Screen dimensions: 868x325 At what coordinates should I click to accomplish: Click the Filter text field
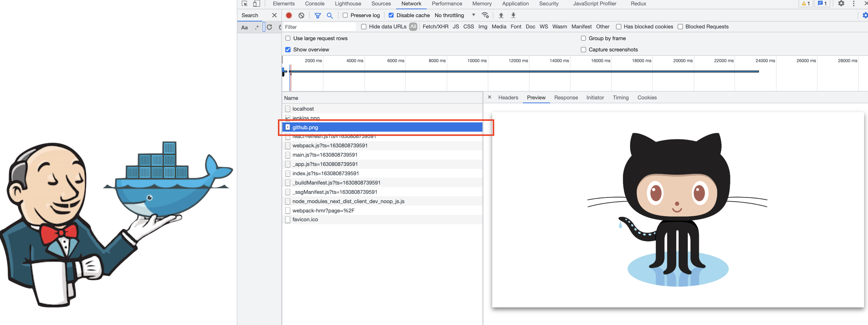(319, 27)
